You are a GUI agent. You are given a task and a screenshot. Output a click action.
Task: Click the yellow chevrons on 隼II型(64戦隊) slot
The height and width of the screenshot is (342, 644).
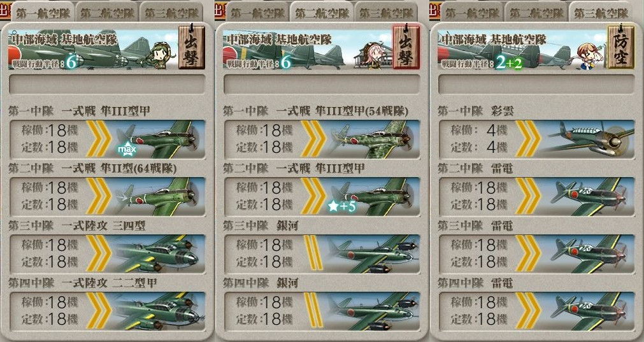[99, 197]
